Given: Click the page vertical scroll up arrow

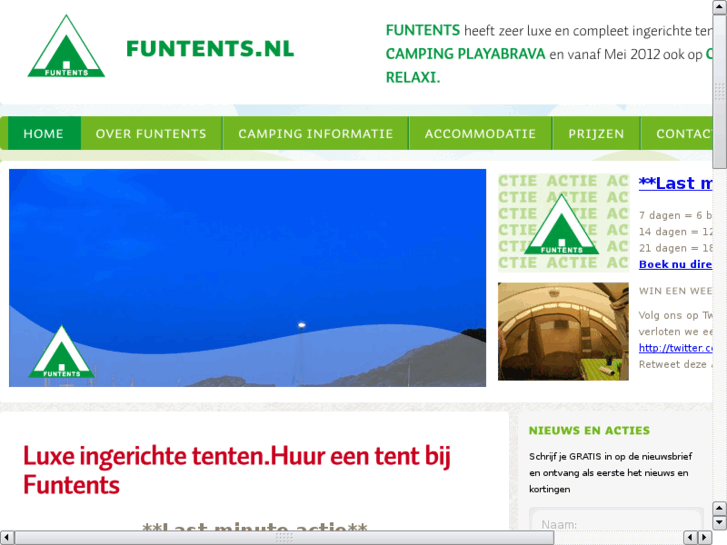Looking at the screenshot, I should [x=720, y=6].
